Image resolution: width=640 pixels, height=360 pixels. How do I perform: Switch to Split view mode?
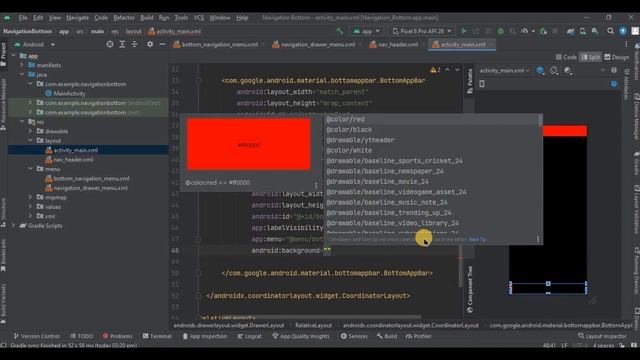click(x=591, y=57)
